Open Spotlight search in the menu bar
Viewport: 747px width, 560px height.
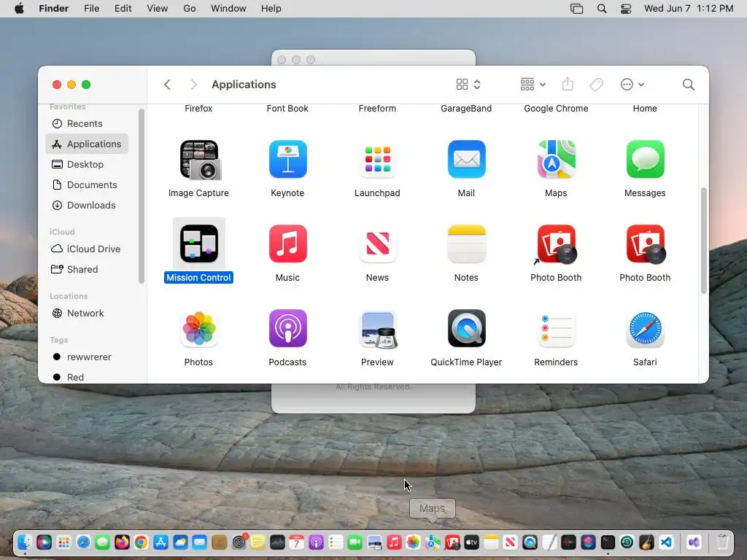(602, 9)
